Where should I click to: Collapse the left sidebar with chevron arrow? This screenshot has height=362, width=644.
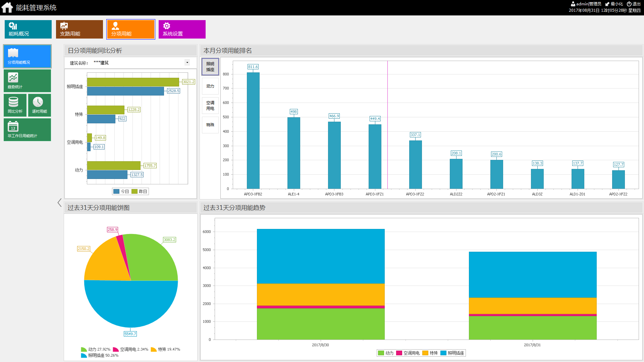point(59,202)
